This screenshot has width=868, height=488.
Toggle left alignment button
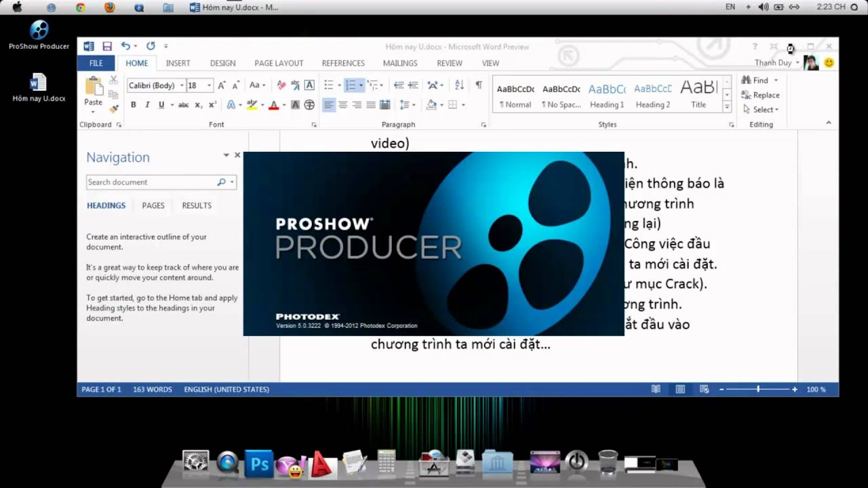pos(329,105)
